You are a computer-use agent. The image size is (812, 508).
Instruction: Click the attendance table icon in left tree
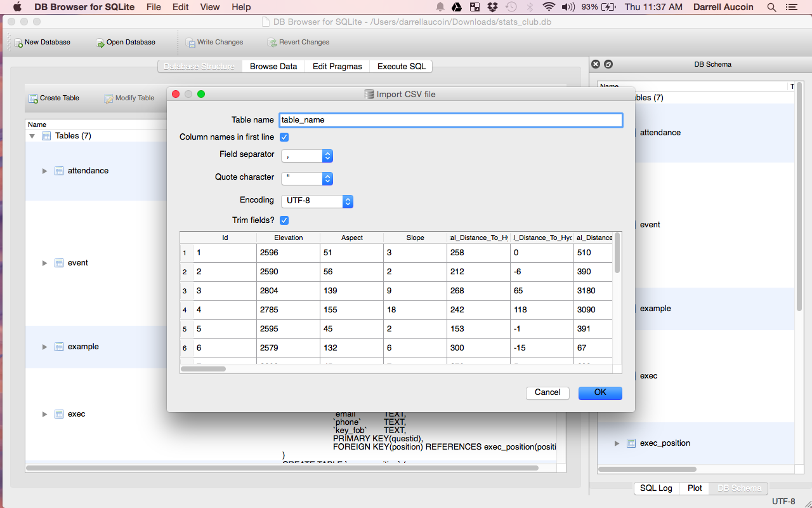tap(59, 171)
